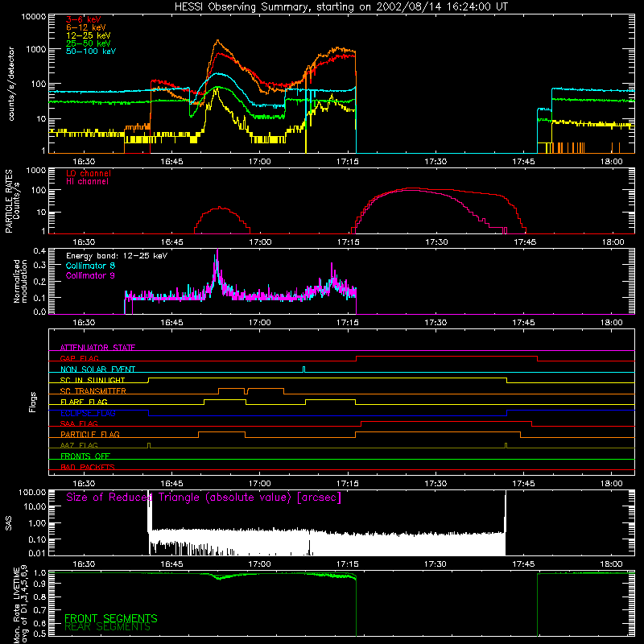Select the LO channel legend label
The height and width of the screenshot is (644, 644).
[x=89, y=173]
